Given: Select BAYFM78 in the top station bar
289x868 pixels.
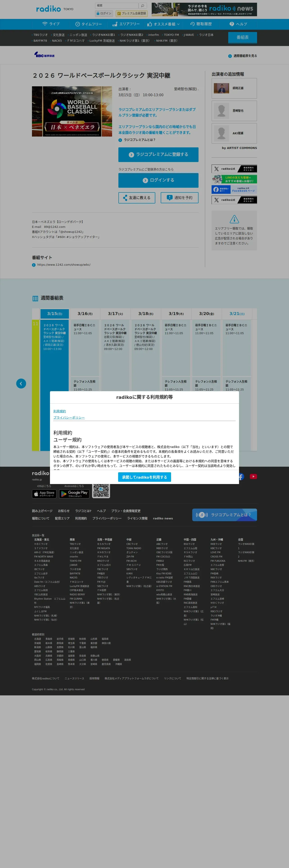Looking at the screenshot, I should pyautogui.click(x=40, y=41).
